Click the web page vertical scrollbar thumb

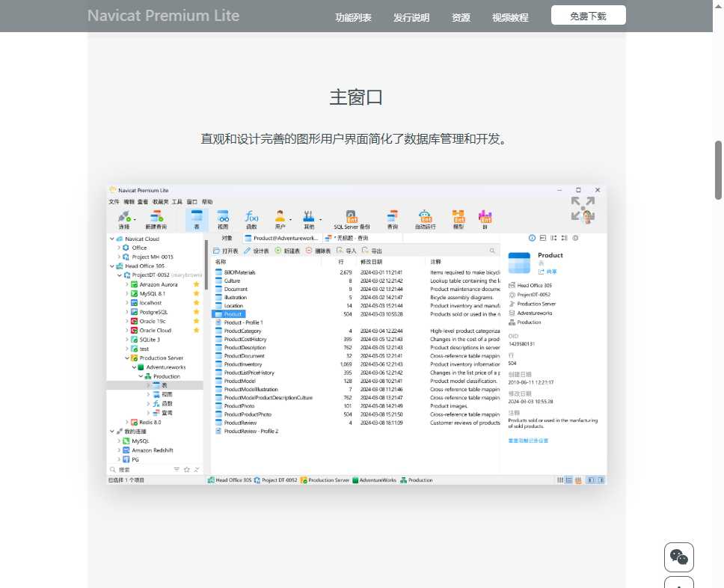[x=718, y=170]
